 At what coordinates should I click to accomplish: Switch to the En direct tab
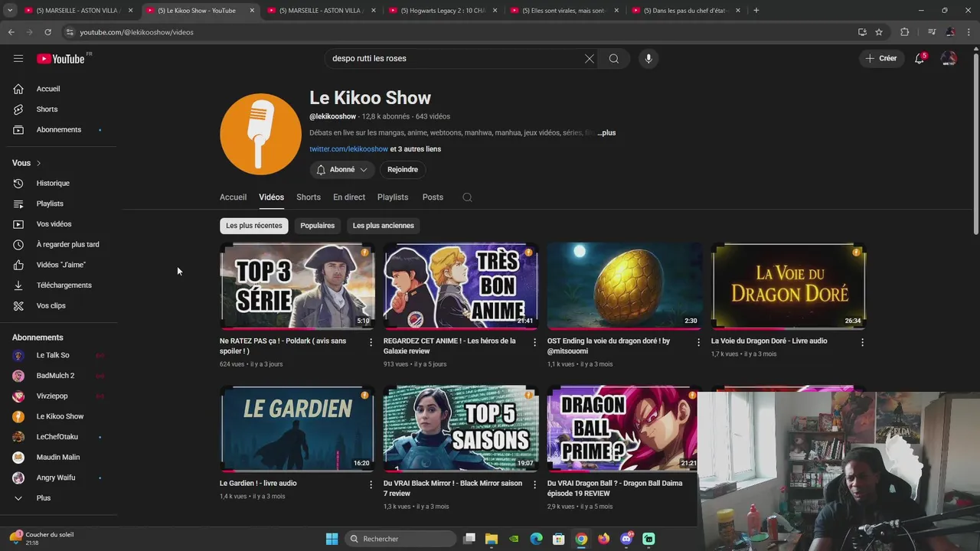tap(349, 197)
